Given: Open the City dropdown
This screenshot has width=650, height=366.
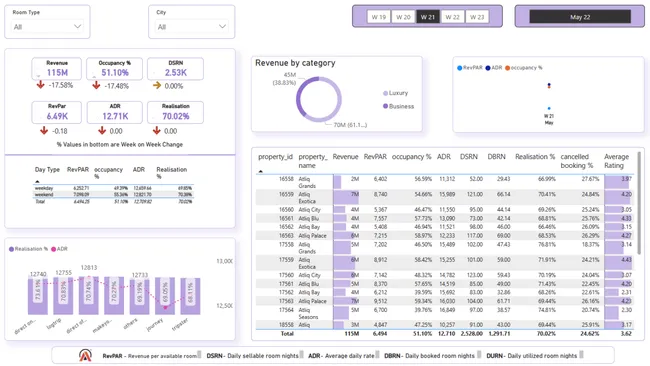Looking at the screenshot, I should tap(192, 27).
